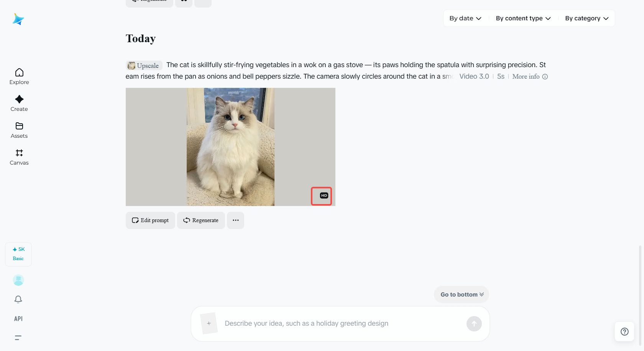Open the user profile avatar
Image resolution: width=644 pixels, height=351 pixels.
point(18,280)
